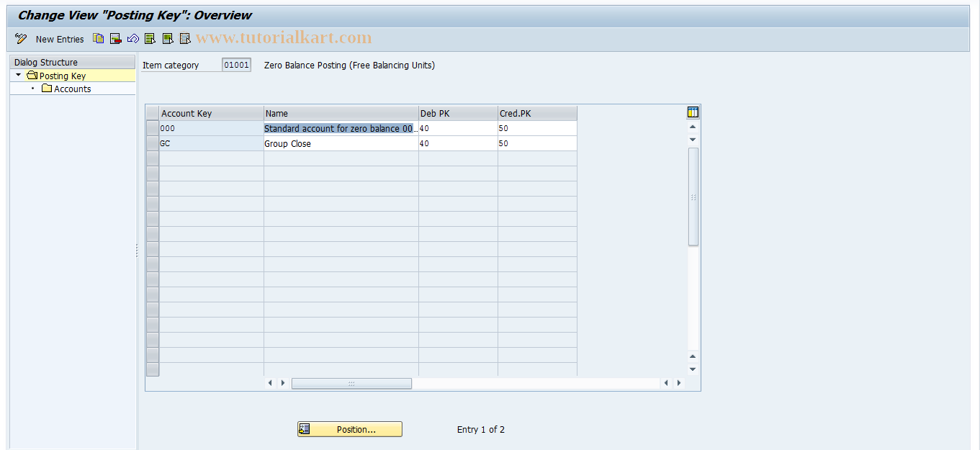Screen dimensions: 980x450
Task: Click Deb PK field of row 000
Action: tap(458, 128)
